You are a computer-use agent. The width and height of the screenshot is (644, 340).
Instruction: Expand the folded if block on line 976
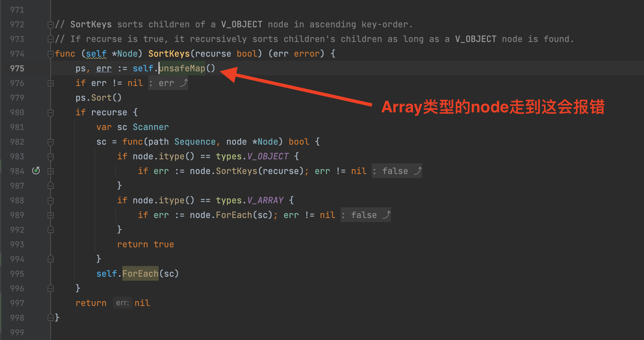coord(50,83)
